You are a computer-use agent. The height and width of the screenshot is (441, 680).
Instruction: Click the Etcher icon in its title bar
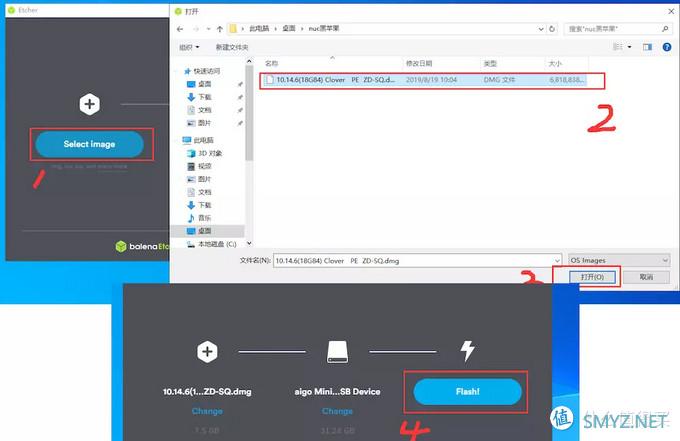11,10
